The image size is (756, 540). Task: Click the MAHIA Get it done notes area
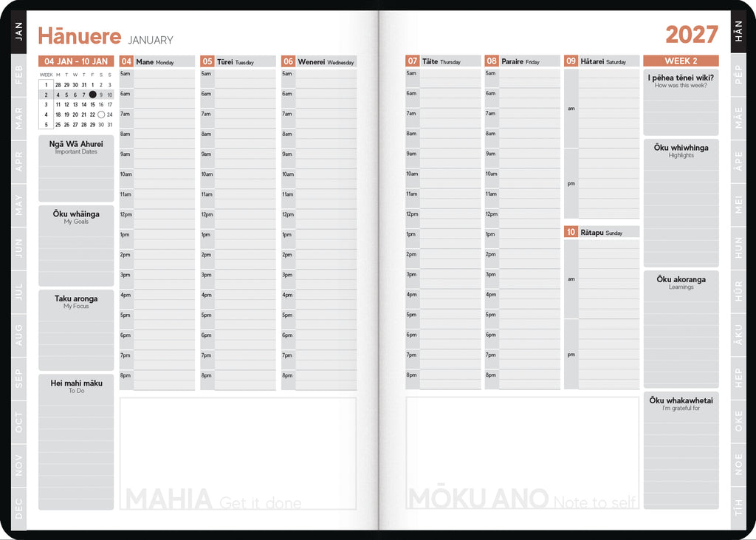point(238,454)
